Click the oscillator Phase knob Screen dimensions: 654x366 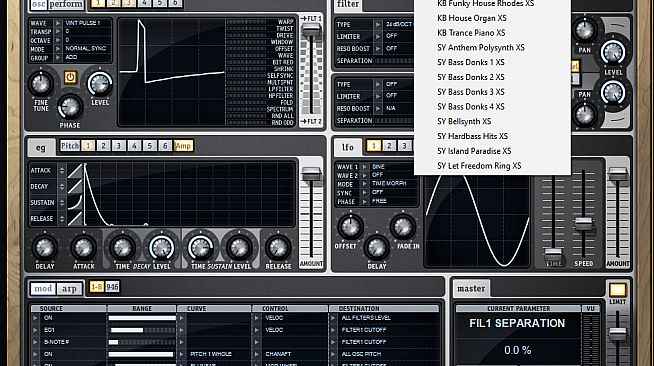[x=70, y=107]
